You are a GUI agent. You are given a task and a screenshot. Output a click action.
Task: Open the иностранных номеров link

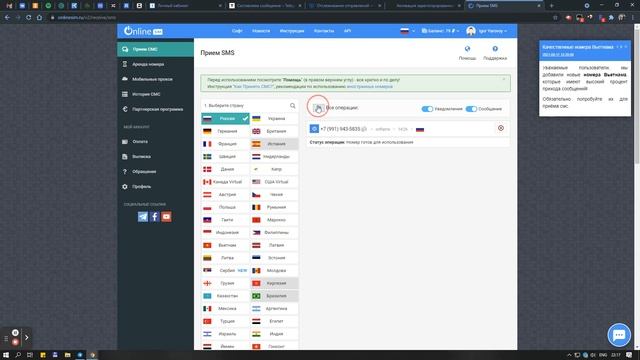(x=370, y=87)
